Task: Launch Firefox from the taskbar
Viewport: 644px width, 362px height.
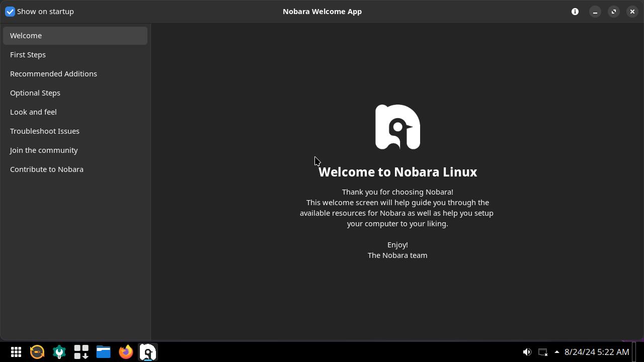Action: pyautogui.click(x=126, y=352)
